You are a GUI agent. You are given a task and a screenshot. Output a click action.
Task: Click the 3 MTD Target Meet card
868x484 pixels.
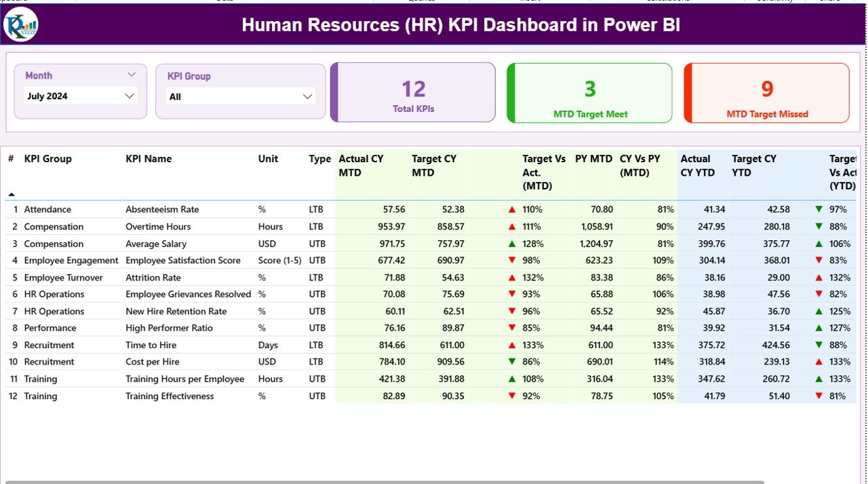coord(589,92)
